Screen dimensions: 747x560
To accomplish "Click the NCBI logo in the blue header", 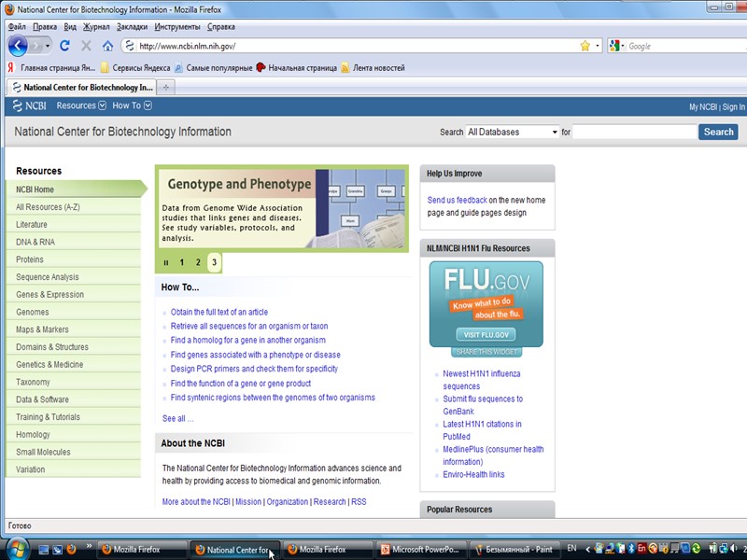I will tap(30, 105).
